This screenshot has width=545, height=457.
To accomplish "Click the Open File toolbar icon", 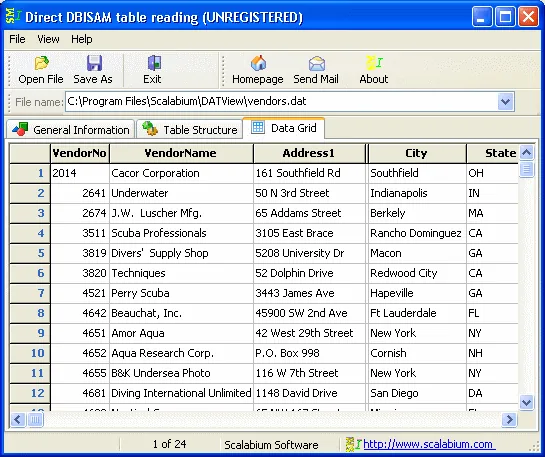I will 42,63.
